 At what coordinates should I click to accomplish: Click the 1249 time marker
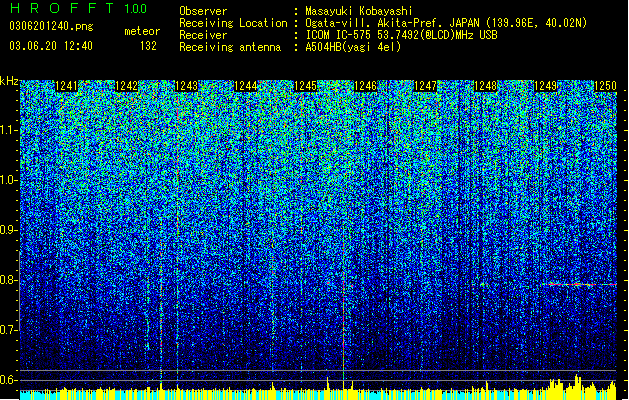(x=546, y=86)
